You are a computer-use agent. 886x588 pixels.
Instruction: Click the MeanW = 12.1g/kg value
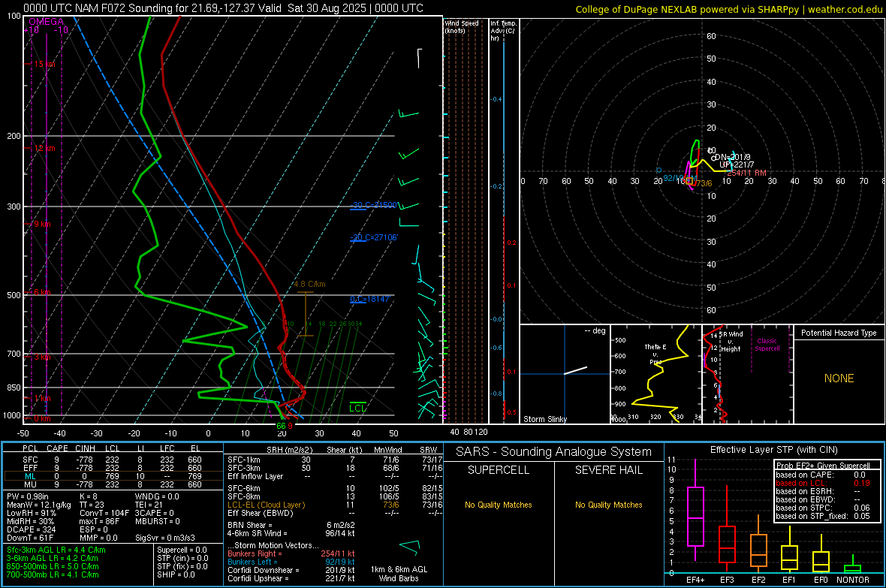(39, 505)
